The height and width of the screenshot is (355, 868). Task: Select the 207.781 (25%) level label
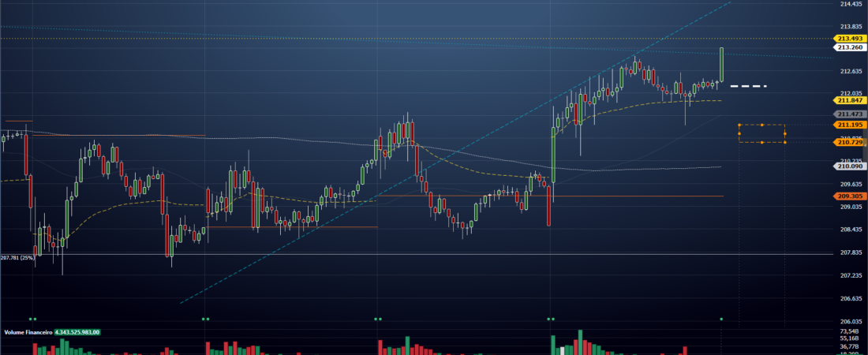click(x=17, y=257)
